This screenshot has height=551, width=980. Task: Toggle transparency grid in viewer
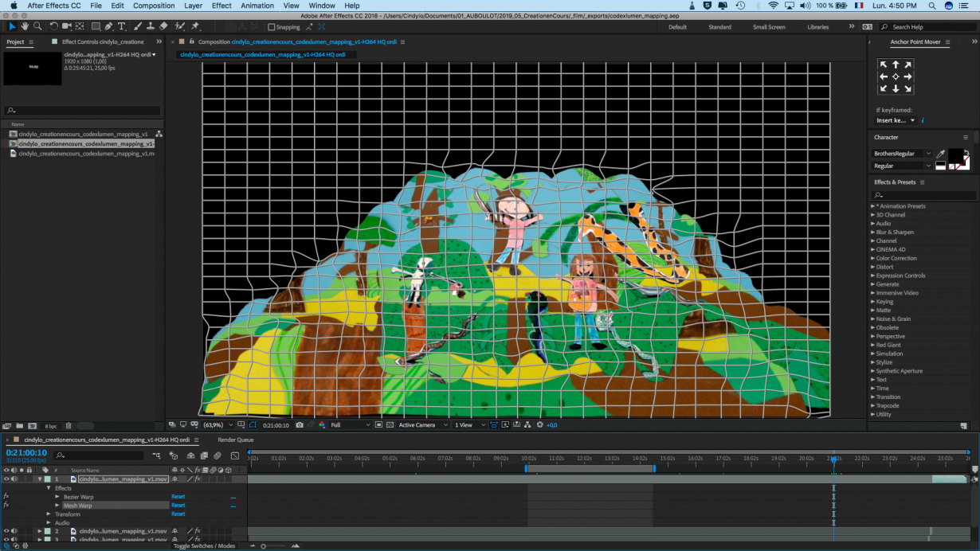click(390, 425)
